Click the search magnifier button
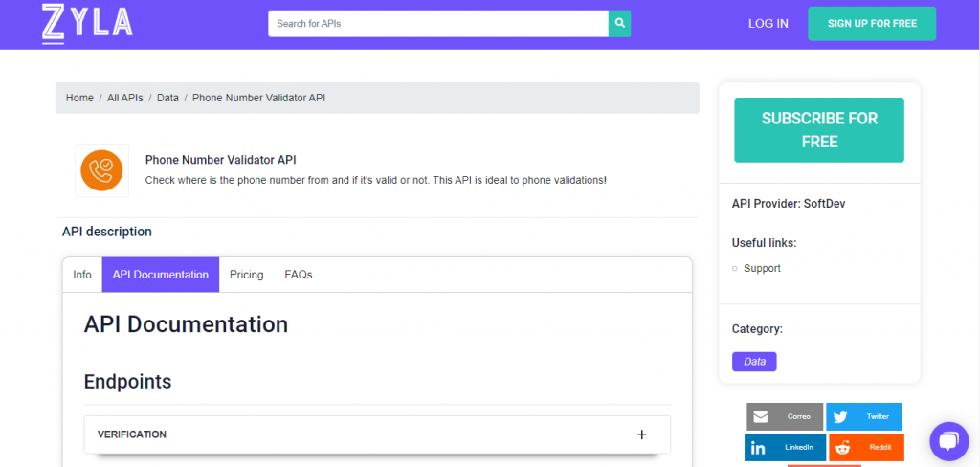Image resolution: width=980 pixels, height=467 pixels. coord(619,24)
